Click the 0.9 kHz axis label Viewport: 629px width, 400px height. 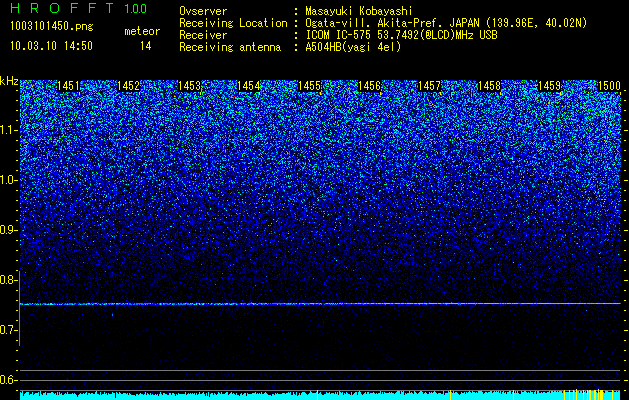[8, 230]
